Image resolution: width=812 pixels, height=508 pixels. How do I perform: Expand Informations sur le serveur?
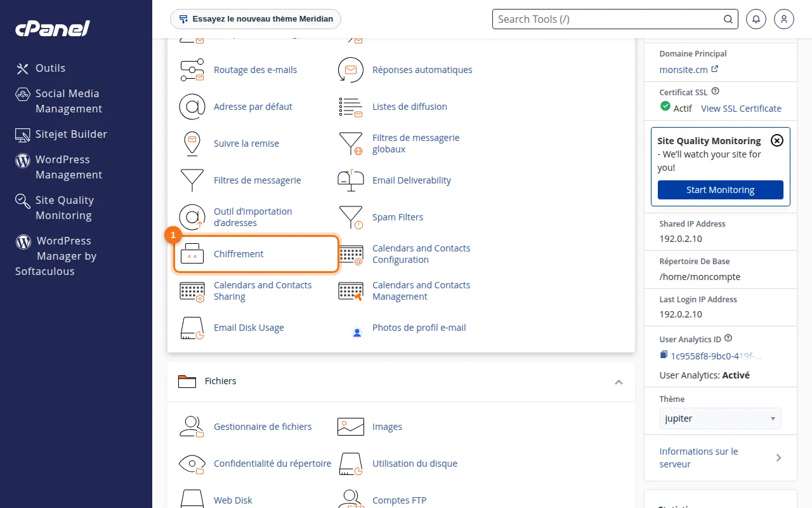tap(720, 458)
